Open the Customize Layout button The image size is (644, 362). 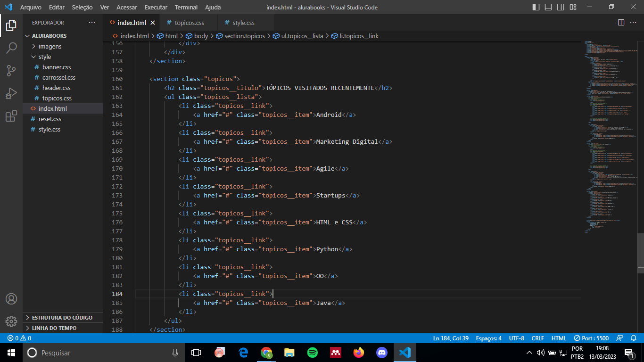click(x=573, y=7)
